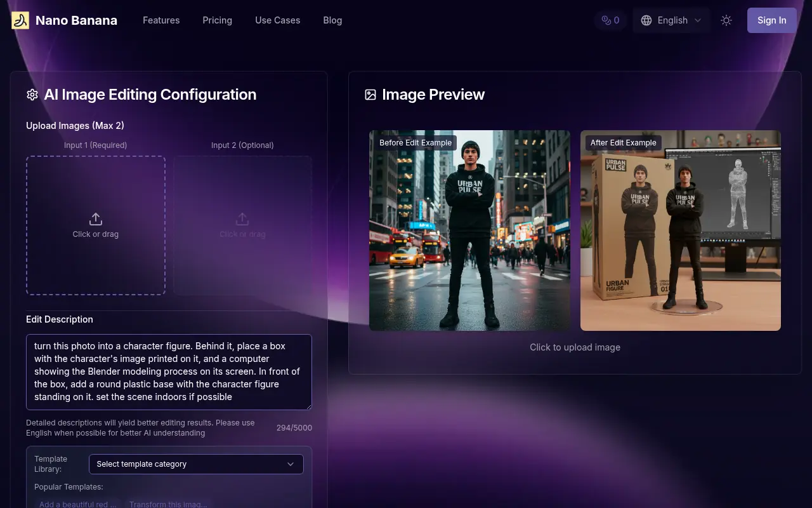Open the Use Cases navigation link
812x508 pixels.
click(x=277, y=20)
